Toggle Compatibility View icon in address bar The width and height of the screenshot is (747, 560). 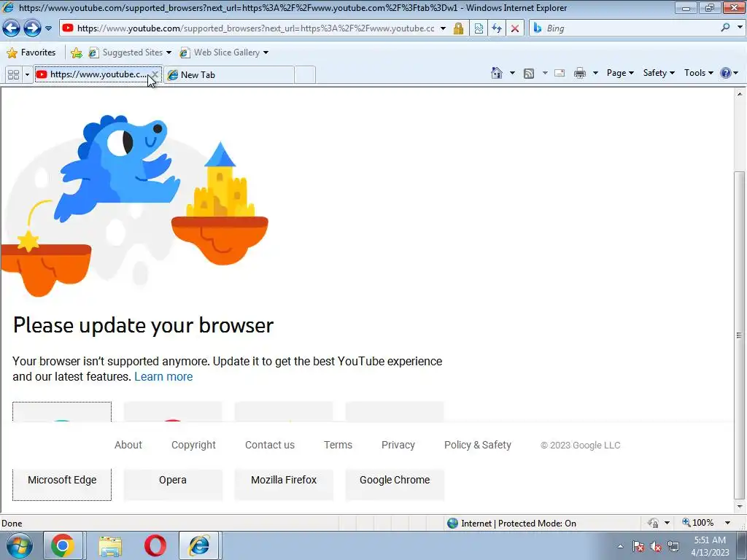[x=479, y=28]
